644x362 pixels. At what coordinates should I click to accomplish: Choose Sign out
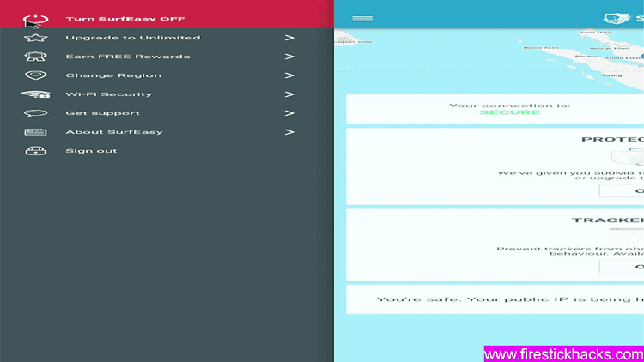91,151
